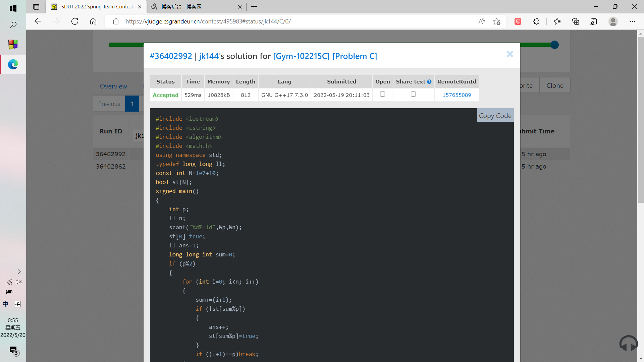This screenshot has height=362, width=644.
Task: Open the headset support icon at bottom right
Action: click(628, 344)
